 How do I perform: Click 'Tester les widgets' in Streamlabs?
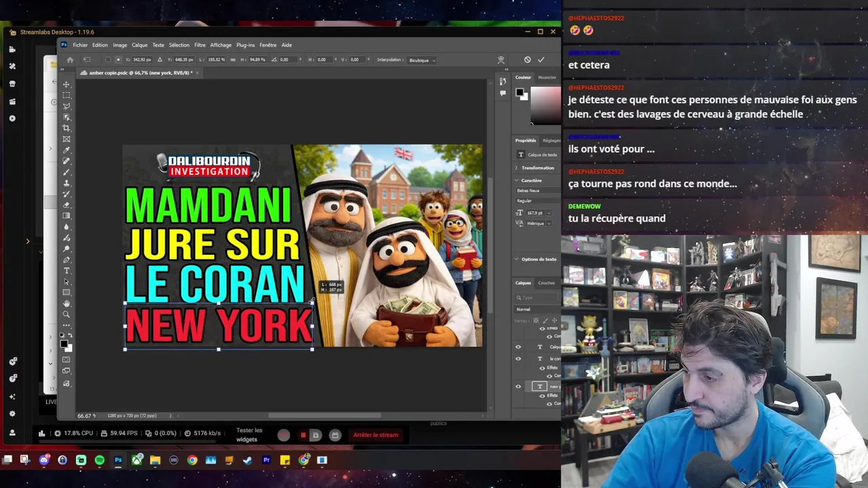click(x=249, y=434)
